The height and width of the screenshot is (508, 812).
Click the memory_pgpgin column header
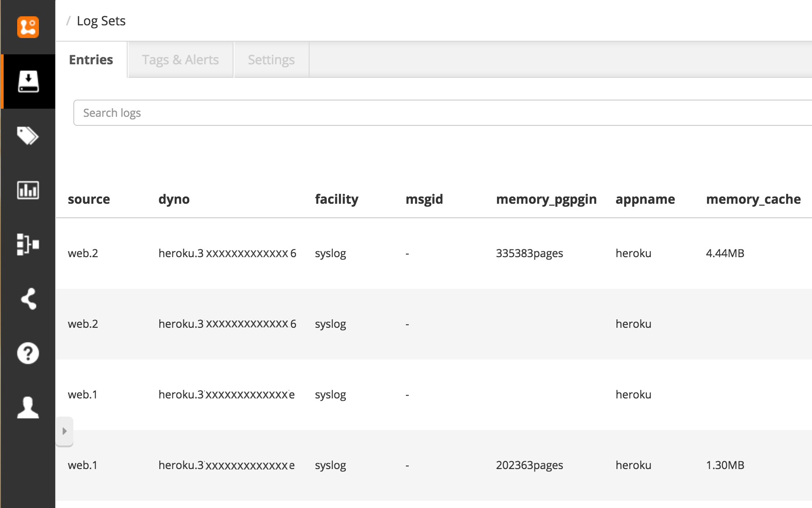coord(546,199)
